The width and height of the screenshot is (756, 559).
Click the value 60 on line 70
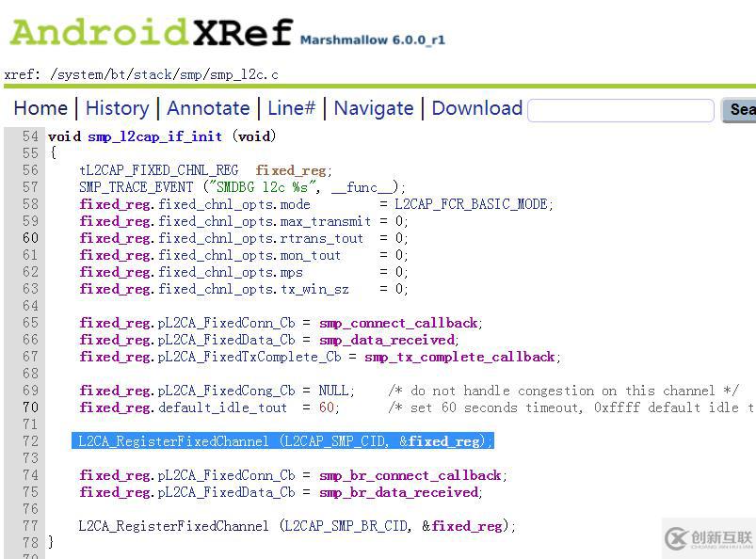pyautogui.click(x=327, y=407)
